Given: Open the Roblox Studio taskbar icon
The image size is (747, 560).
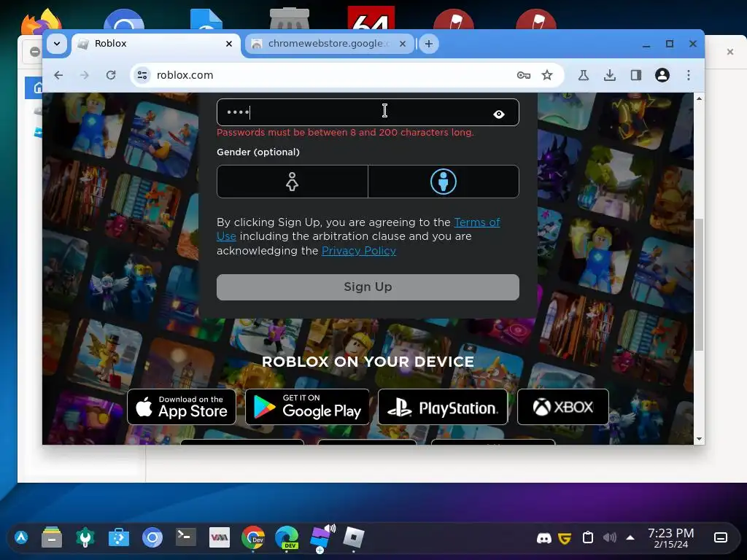Looking at the screenshot, I should (321, 537).
